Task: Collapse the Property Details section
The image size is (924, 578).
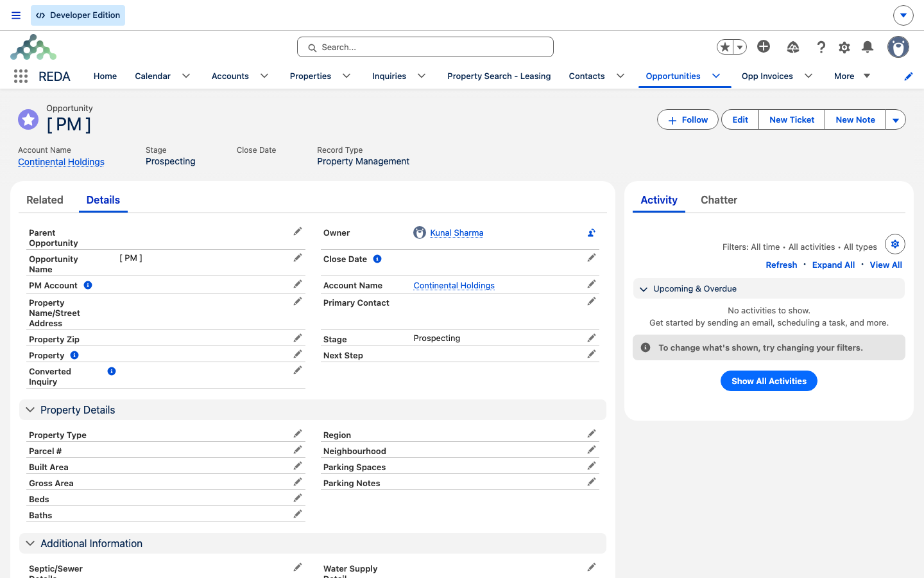Action: (x=30, y=410)
